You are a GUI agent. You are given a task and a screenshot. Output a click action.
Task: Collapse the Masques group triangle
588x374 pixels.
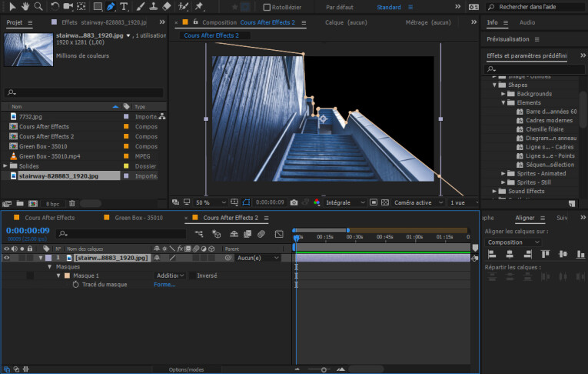point(49,266)
